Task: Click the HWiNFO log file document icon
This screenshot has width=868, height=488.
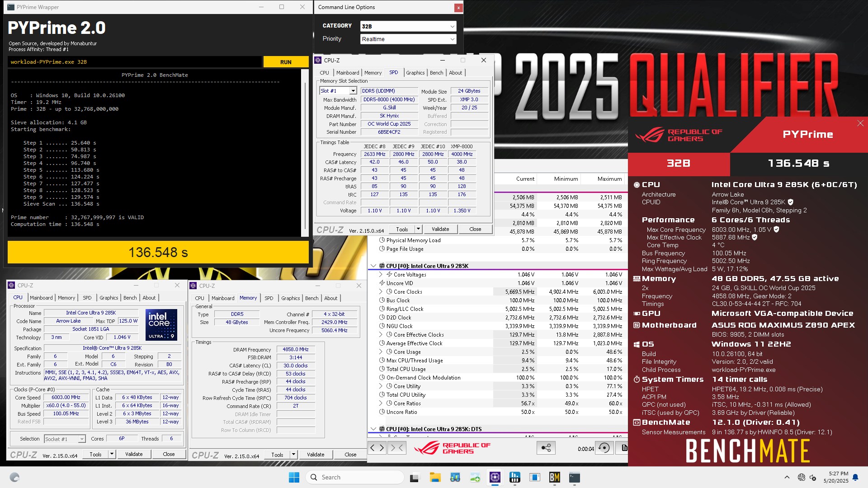Action: click(x=624, y=448)
